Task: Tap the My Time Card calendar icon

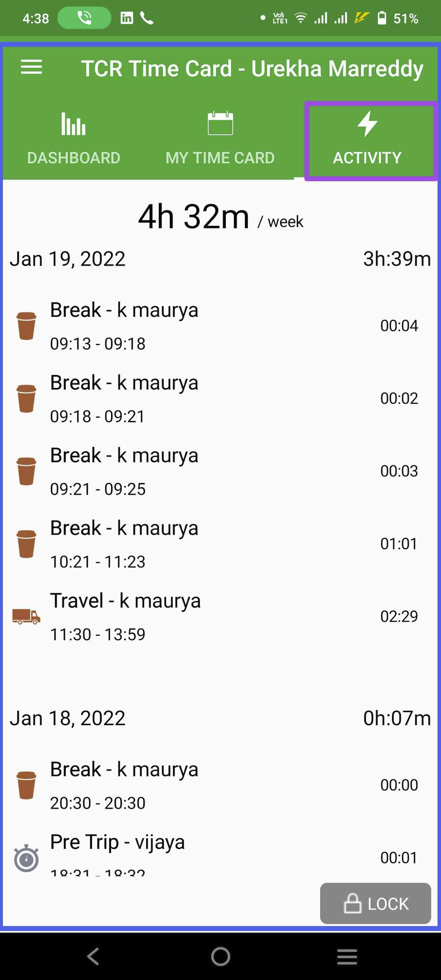Action: [x=220, y=123]
